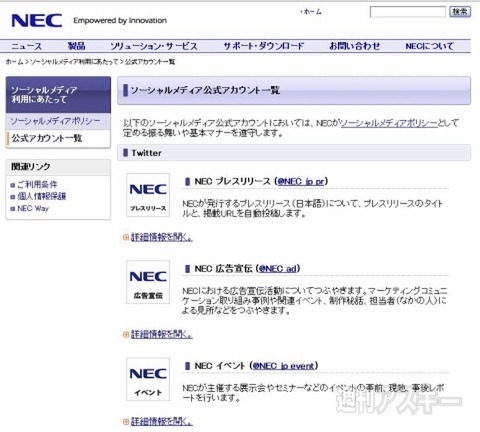Go to ホーム link near the search box
This screenshot has width=480, height=432.
click(x=312, y=12)
